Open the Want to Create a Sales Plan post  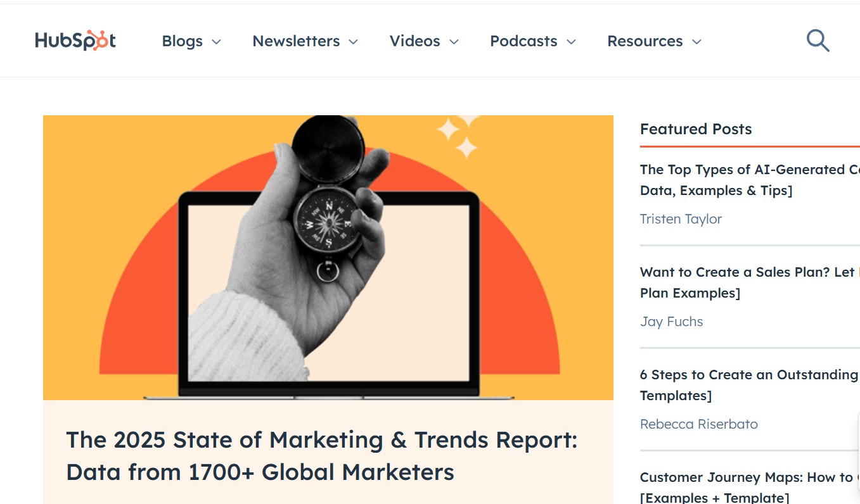pos(750,282)
